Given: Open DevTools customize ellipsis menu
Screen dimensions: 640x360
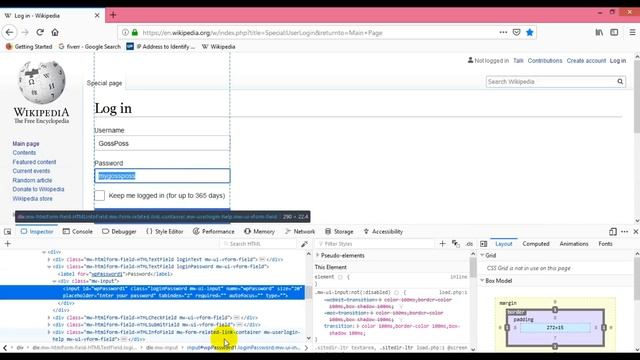Looking at the screenshot, I should (x=624, y=231).
